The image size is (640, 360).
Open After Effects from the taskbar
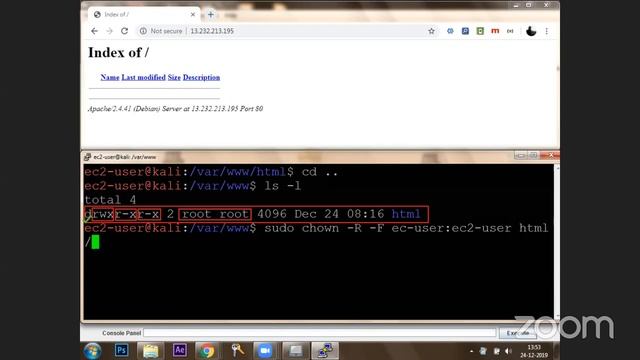pos(180,350)
